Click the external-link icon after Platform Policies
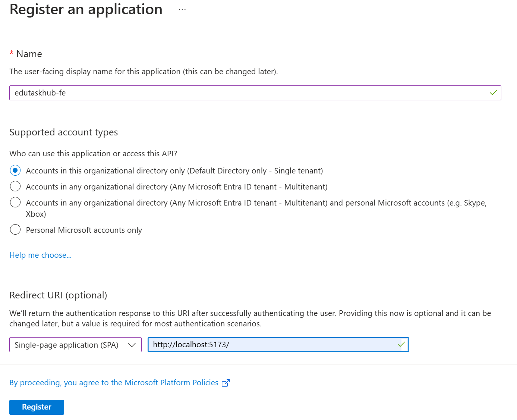 tap(226, 383)
